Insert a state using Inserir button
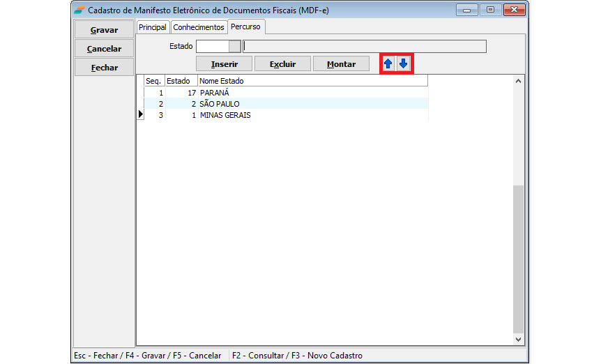 [x=224, y=64]
